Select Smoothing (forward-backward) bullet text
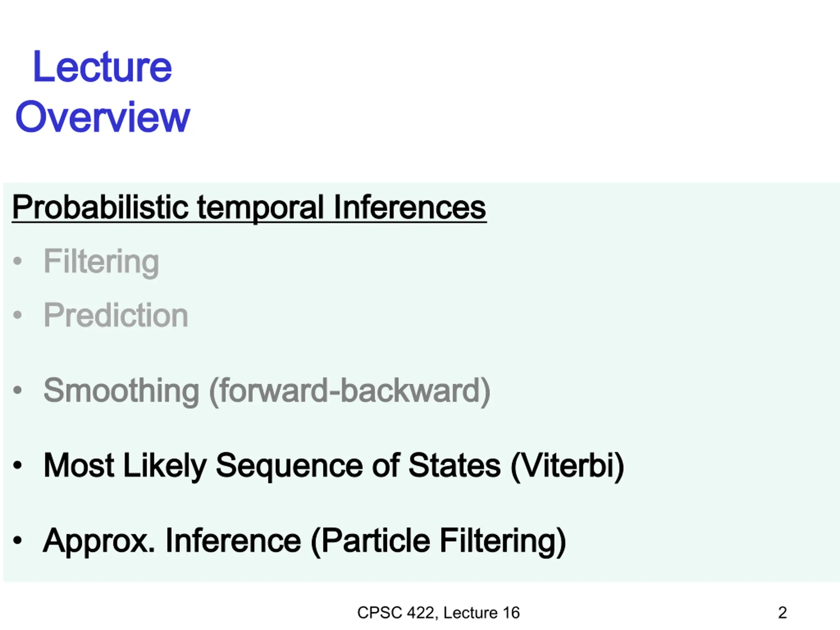 [267, 391]
